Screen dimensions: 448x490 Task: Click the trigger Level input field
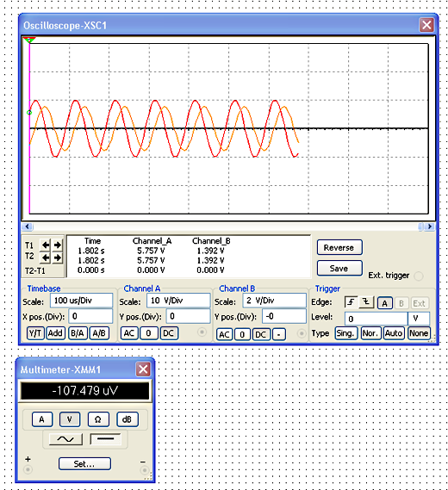(376, 319)
